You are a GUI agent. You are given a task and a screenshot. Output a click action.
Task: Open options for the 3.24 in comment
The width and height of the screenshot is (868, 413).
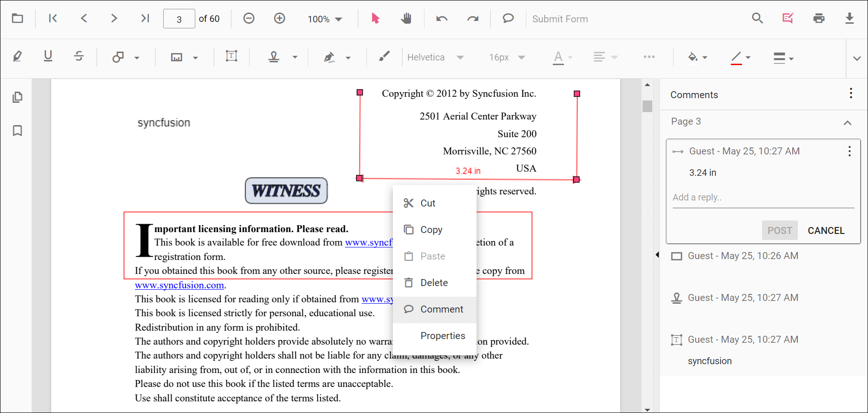coord(849,151)
